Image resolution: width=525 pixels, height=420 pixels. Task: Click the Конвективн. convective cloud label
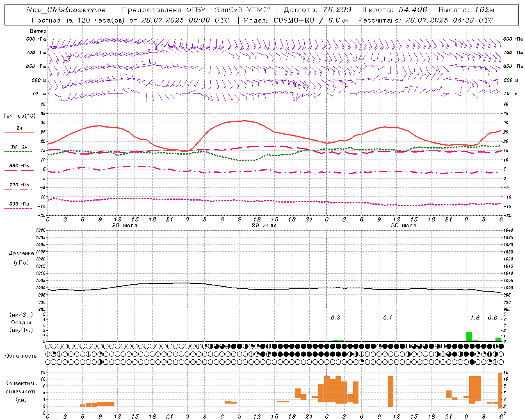[21, 383]
